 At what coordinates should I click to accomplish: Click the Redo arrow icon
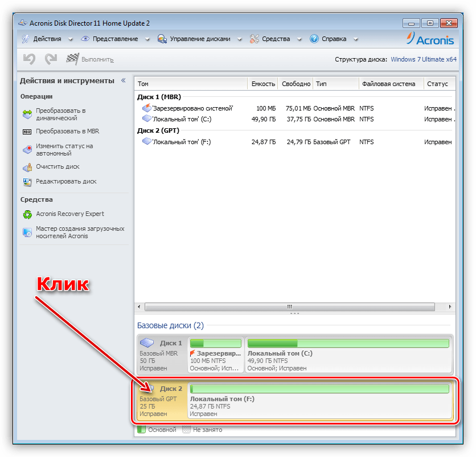pos(51,59)
